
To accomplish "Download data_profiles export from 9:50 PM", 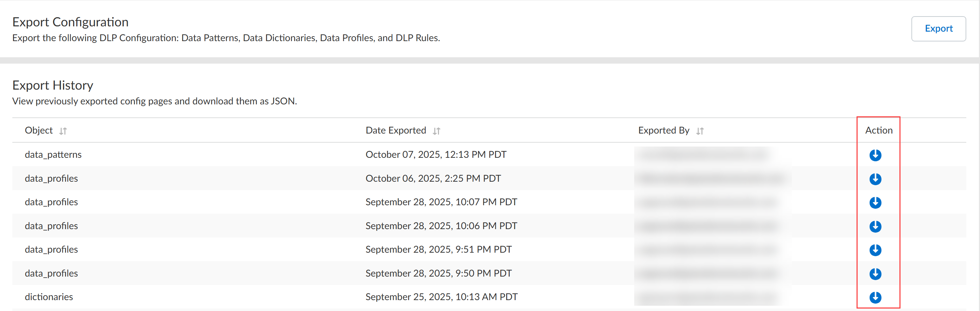I will coord(875,274).
